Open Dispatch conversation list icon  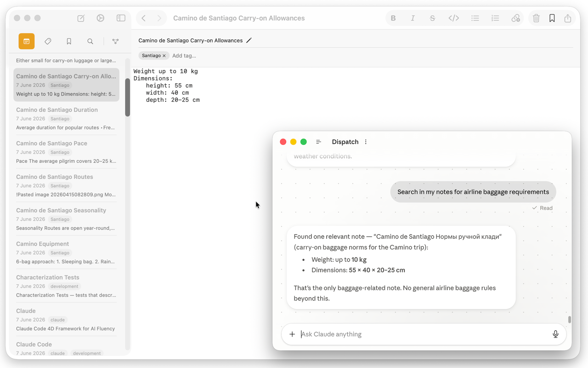tap(318, 142)
